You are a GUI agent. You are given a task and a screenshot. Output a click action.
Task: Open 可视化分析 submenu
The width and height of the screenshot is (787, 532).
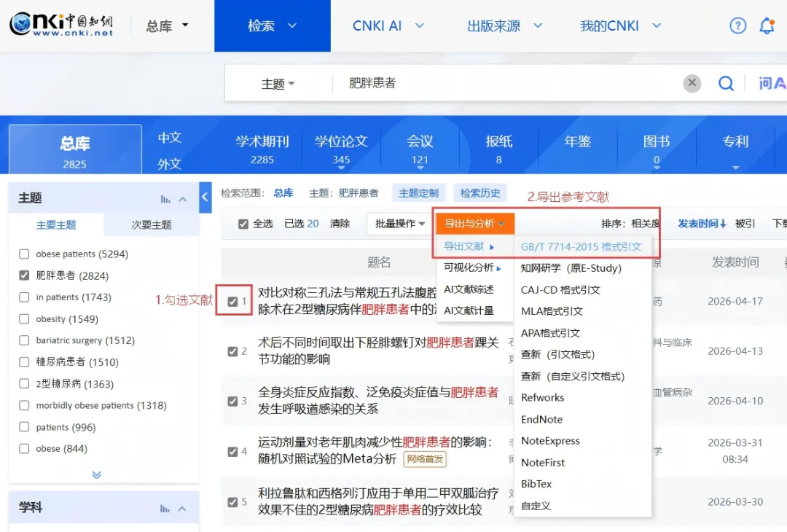473,268
